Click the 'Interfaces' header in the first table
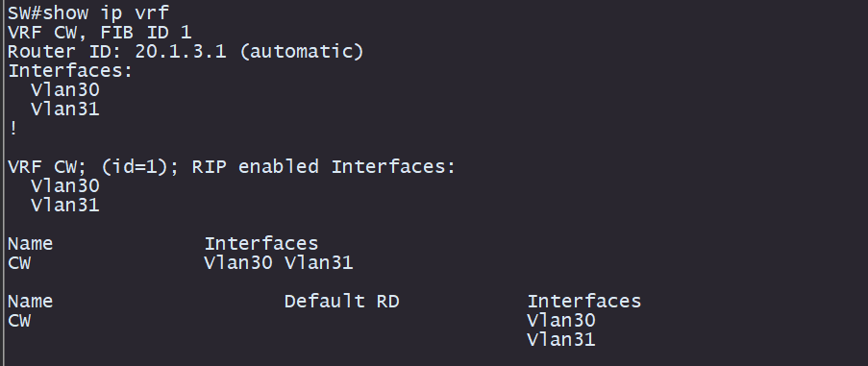Screen dimensions: 868x366 point(261,243)
